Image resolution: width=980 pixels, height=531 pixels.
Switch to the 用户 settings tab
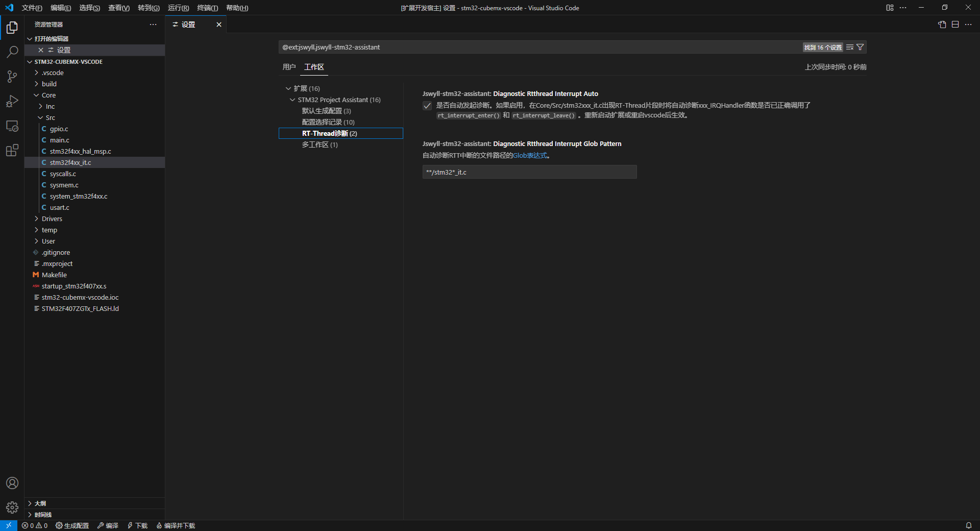click(289, 67)
